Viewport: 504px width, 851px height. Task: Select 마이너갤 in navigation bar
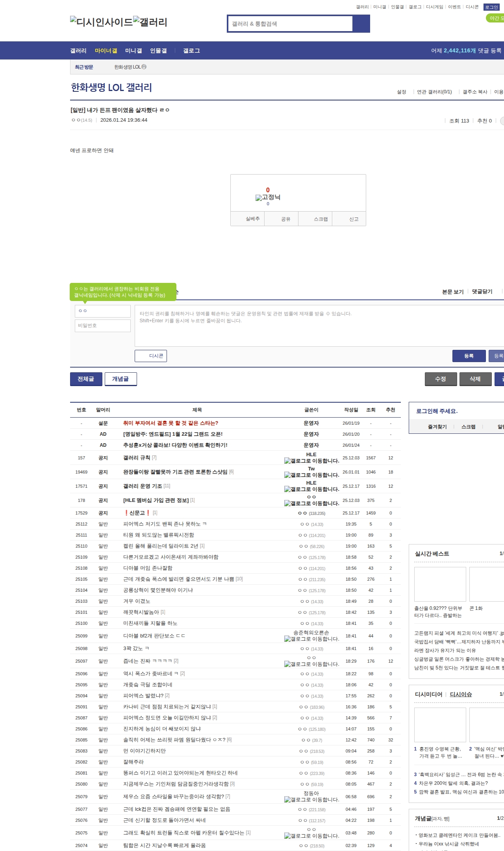pos(106,51)
